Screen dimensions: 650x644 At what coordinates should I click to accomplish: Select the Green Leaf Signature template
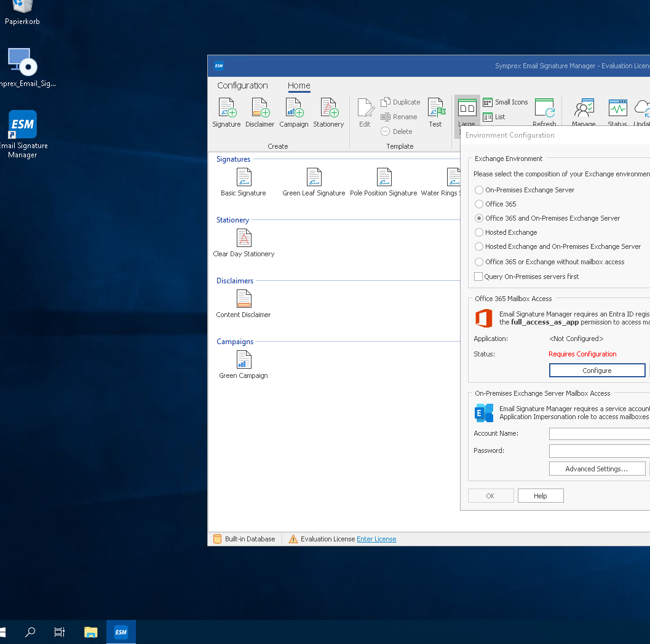tap(314, 182)
